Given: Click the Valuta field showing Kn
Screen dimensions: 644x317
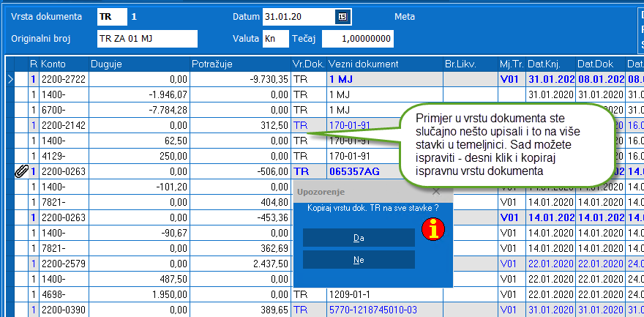Looking at the screenshot, I should pyautogui.click(x=276, y=39).
